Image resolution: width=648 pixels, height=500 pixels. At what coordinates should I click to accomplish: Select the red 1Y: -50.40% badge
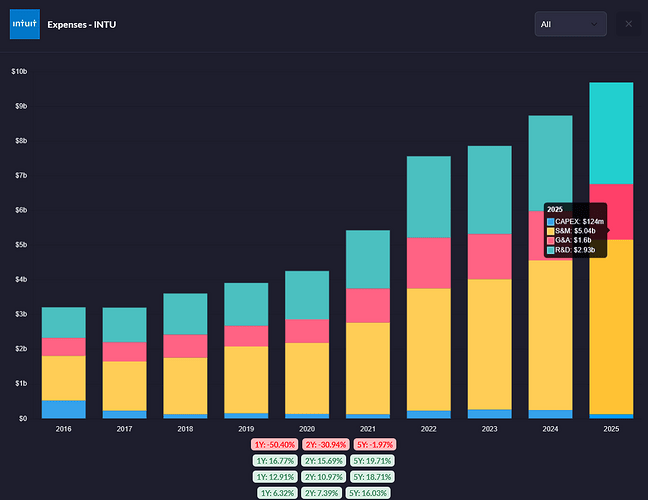click(x=274, y=443)
